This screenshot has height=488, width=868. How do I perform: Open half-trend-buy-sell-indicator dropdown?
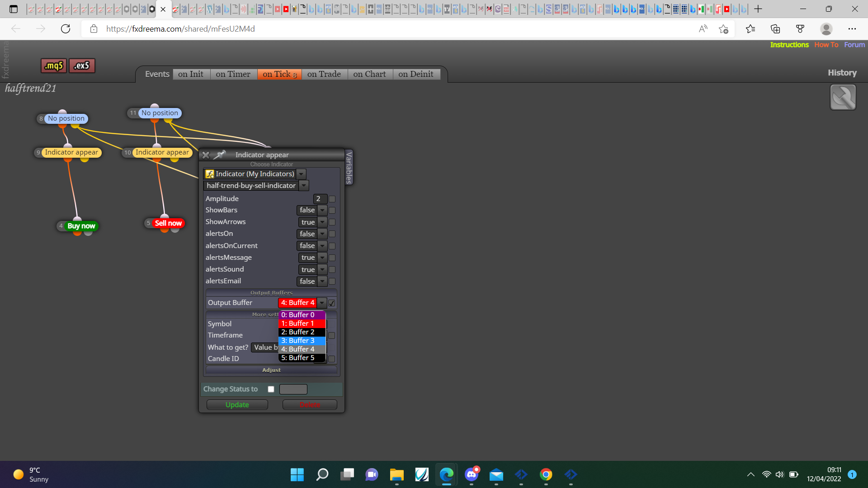(304, 186)
